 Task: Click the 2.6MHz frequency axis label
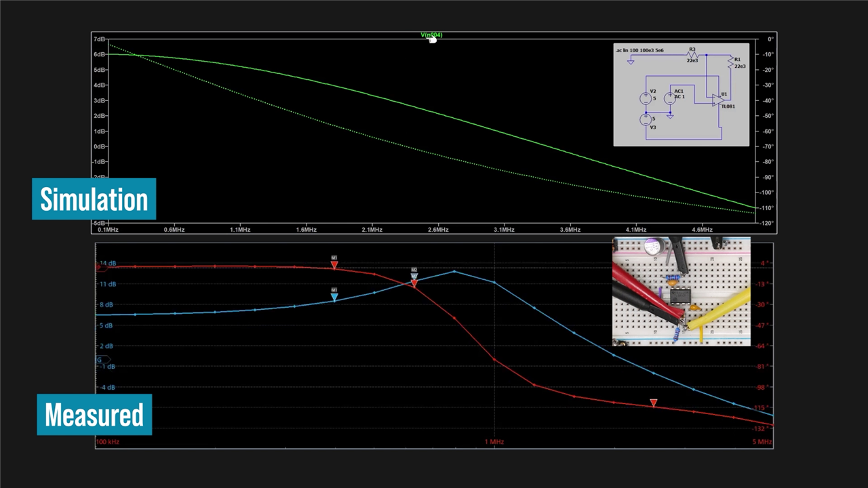(438, 230)
